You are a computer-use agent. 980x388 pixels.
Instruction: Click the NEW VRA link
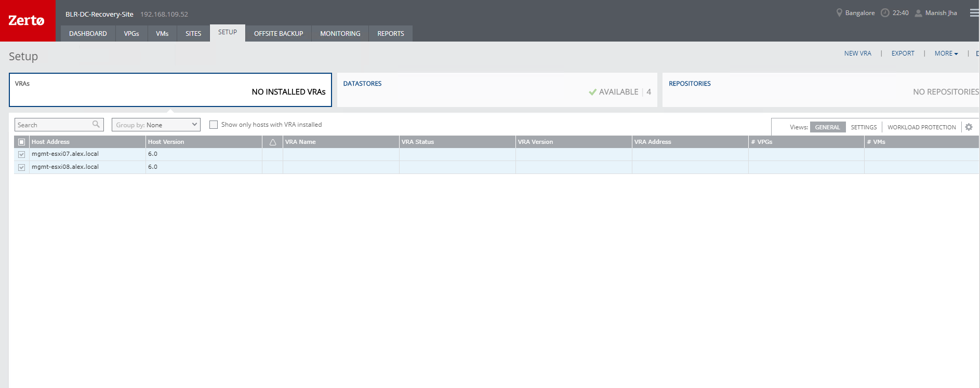[857, 53]
